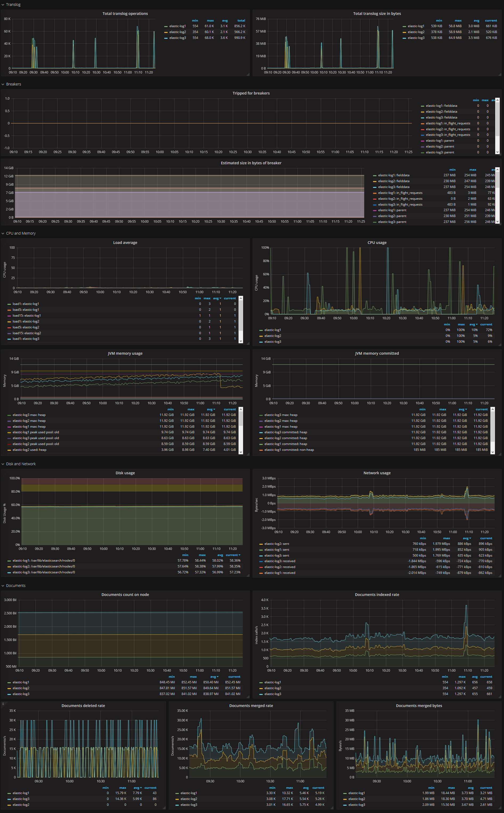The image size is (504, 813).
Task: Click scroll-down arrow in Estimated size breaker legend
Action: coord(497,221)
